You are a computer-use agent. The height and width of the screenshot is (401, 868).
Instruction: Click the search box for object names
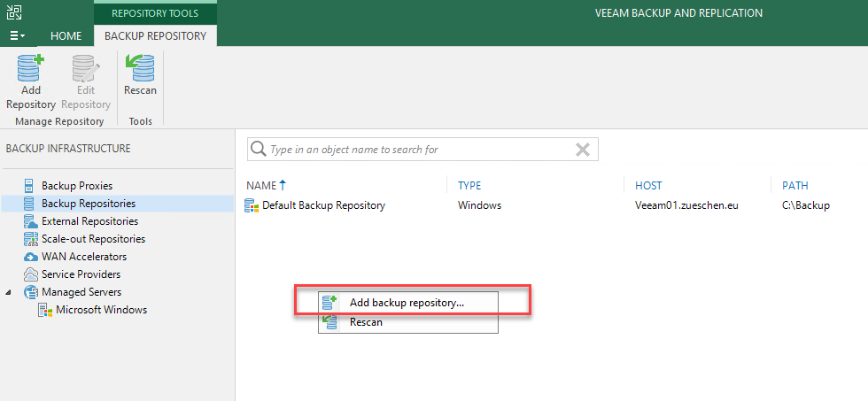click(422, 150)
